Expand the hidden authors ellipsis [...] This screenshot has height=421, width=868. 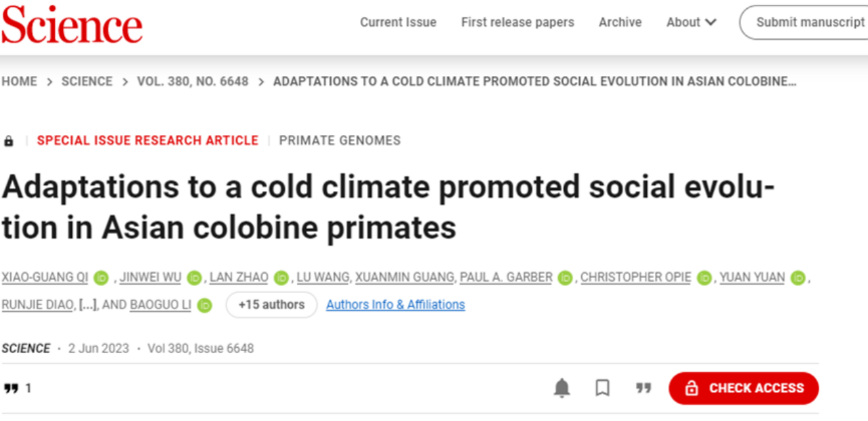click(x=87, y=305)
